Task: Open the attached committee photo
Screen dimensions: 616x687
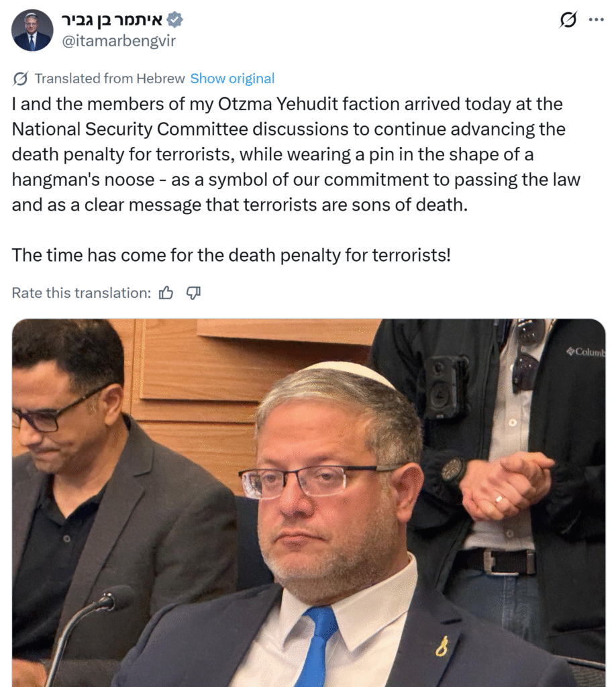Action: point(309,503)
